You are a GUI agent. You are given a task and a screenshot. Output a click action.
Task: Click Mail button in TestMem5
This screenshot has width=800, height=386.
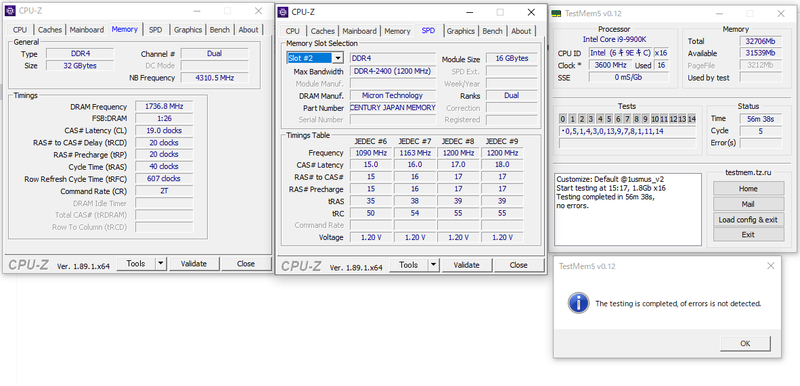point(748,204)
